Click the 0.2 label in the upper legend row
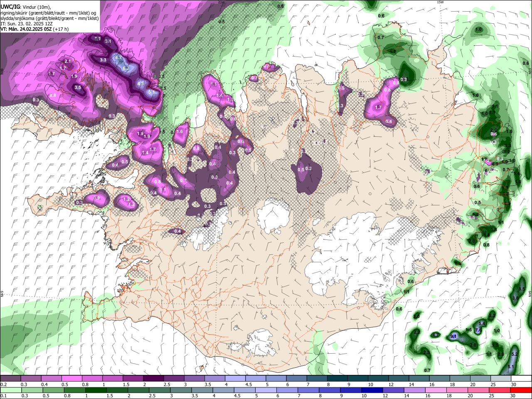The image size is (532, 399). (4, 384)
